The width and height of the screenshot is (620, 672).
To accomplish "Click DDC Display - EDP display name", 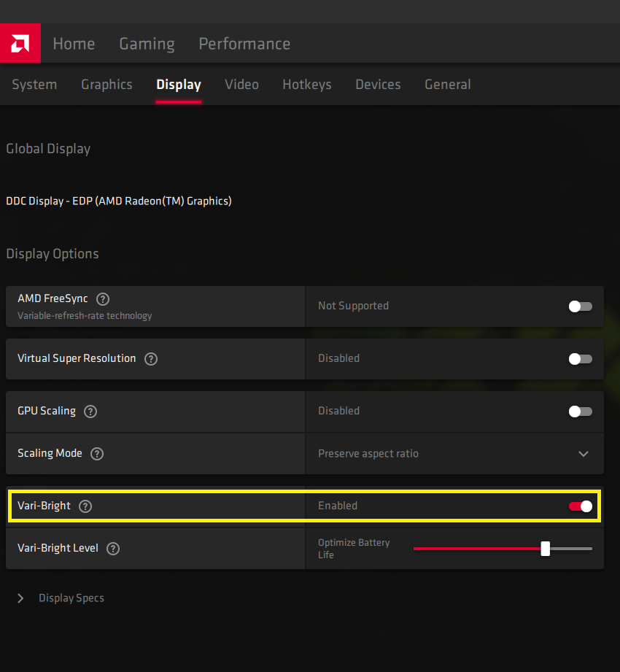I will (x=119, y=201).
